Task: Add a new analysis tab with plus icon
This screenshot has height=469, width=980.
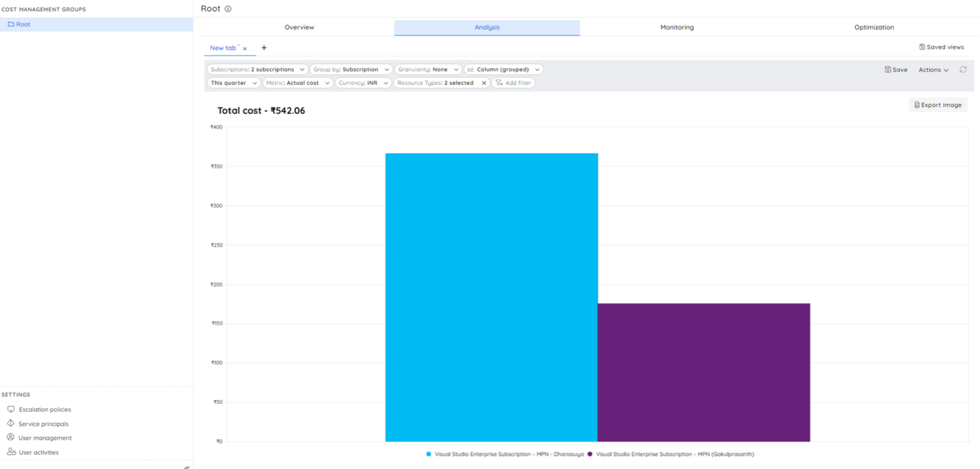Action: 264,48
